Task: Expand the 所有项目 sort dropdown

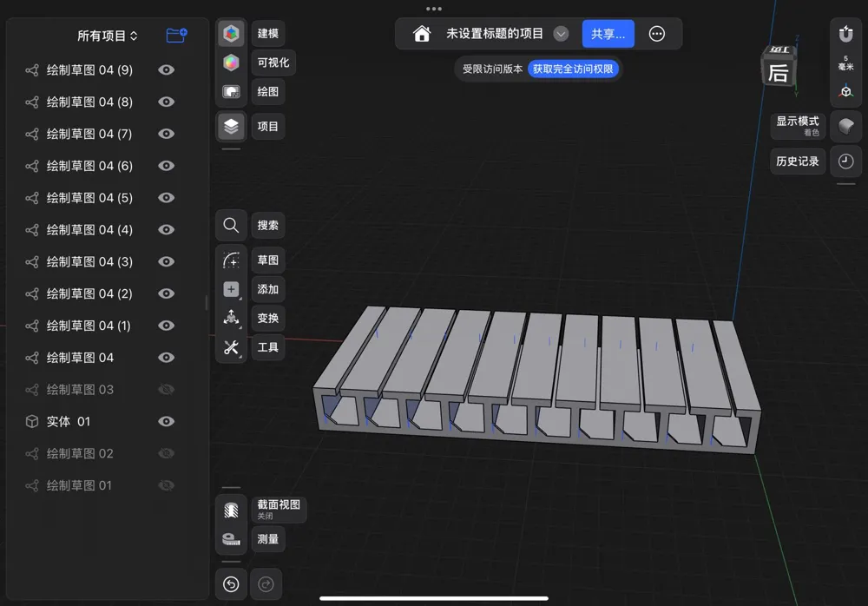Action: pos(108,36)
